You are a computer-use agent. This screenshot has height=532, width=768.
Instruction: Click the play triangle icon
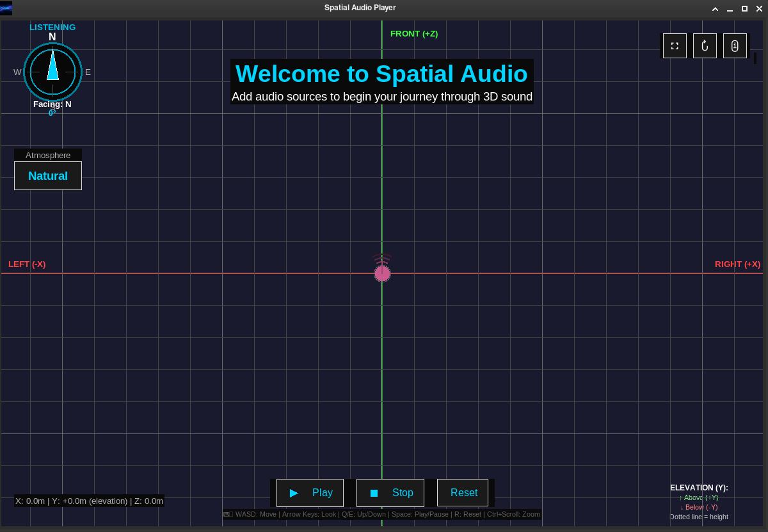(x=294, y=492)
